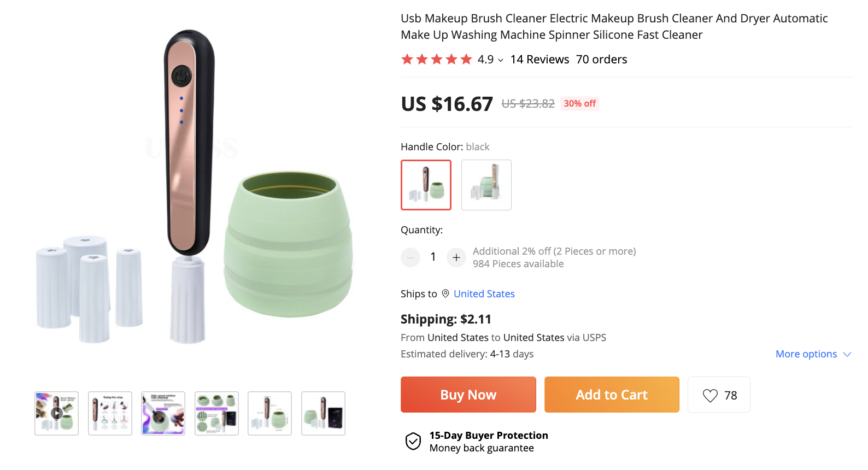Click the location pin icon
Viewport: 868px width, 470px height.
coord(445,293)
